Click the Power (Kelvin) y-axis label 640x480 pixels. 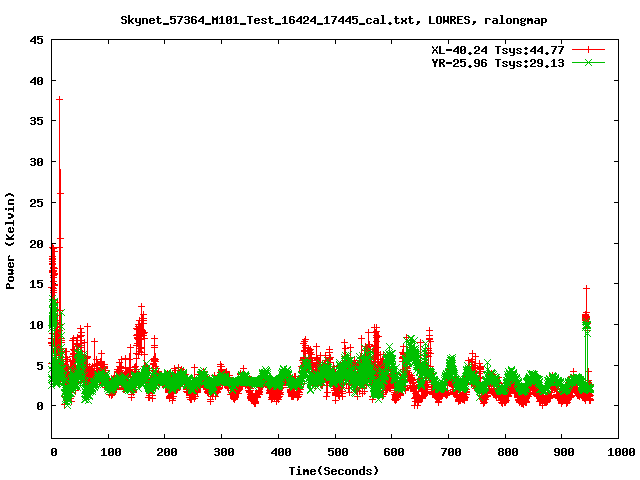coord(10,241)
